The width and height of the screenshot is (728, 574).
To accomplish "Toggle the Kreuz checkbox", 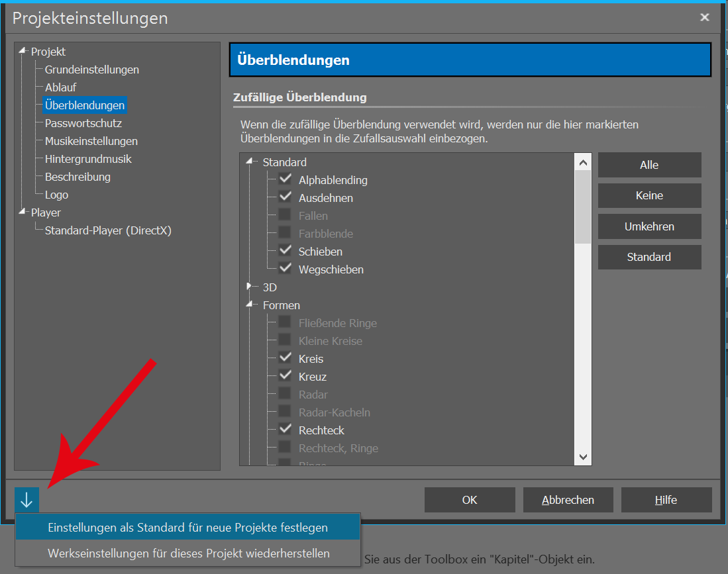I will [285, 376].
